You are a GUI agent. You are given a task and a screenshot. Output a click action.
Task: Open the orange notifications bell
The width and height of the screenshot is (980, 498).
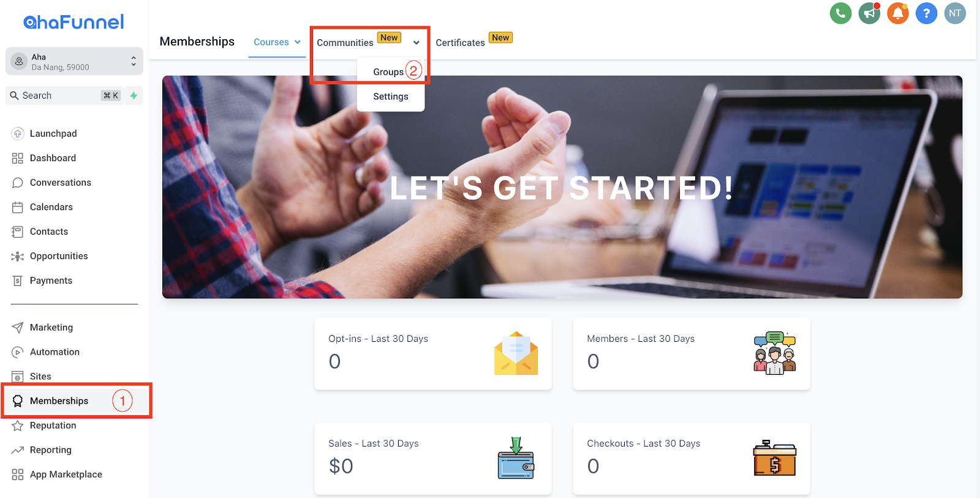[x=897, y=13]
